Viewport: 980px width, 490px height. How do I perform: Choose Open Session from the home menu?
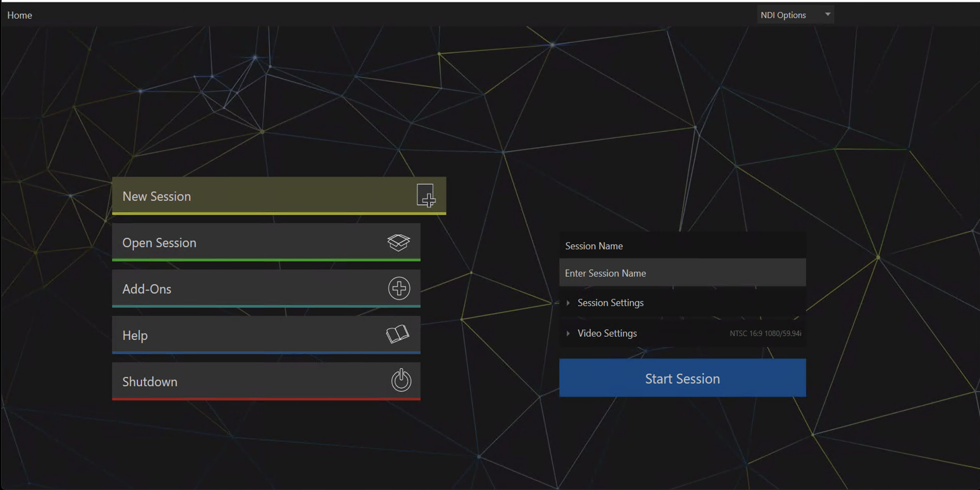click(266, 242)
